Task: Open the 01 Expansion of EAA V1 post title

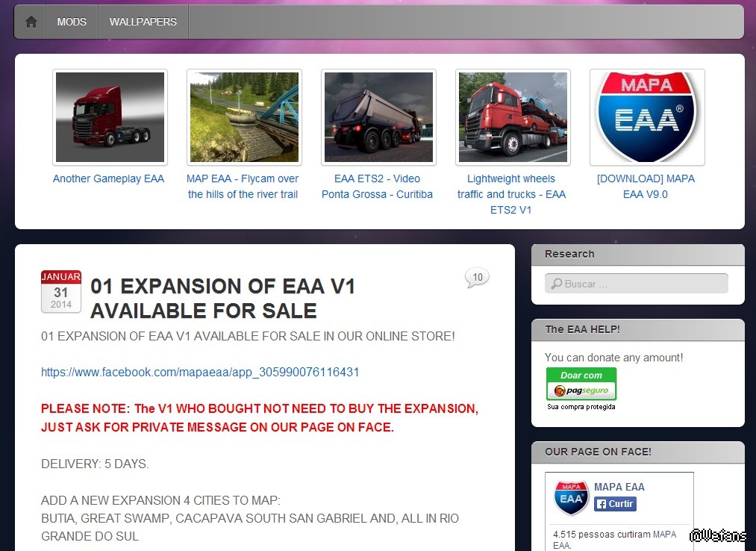Action: [222, 298]
